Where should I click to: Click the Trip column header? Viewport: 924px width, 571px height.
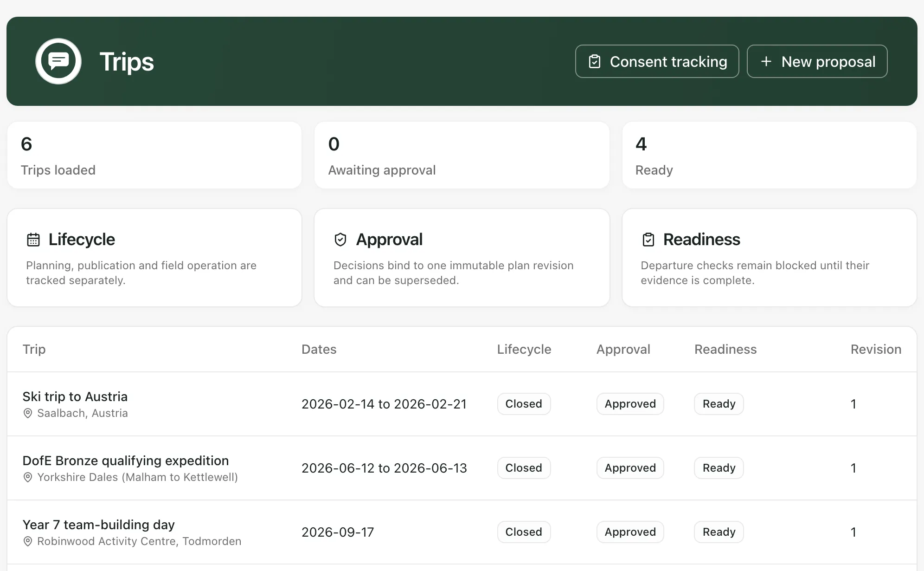coord(34,349)
